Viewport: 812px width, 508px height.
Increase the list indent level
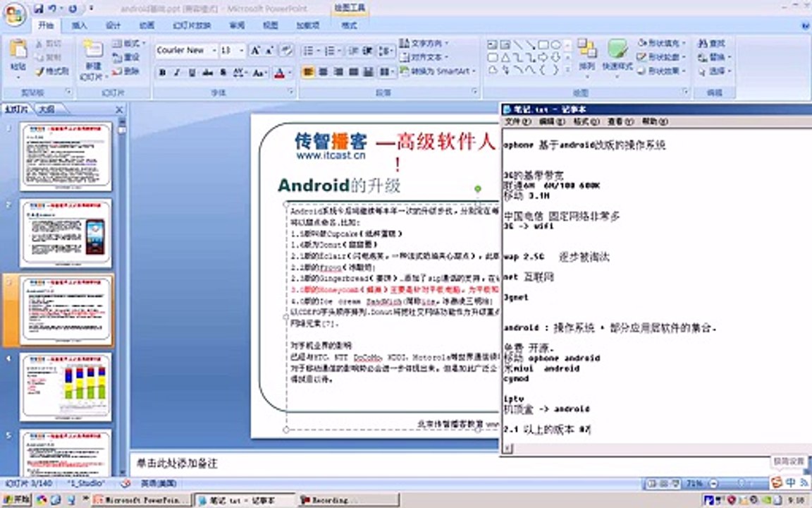coord(367,50)
